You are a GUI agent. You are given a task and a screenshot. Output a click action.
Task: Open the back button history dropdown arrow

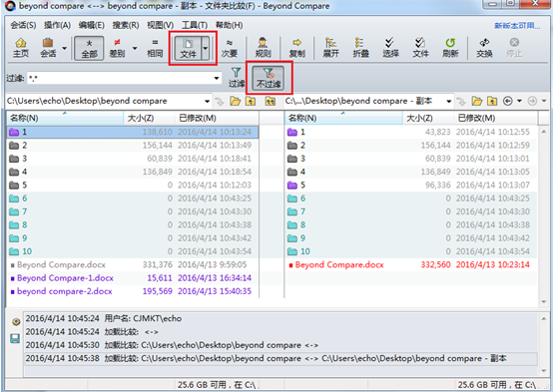click(x=519, y=102)
